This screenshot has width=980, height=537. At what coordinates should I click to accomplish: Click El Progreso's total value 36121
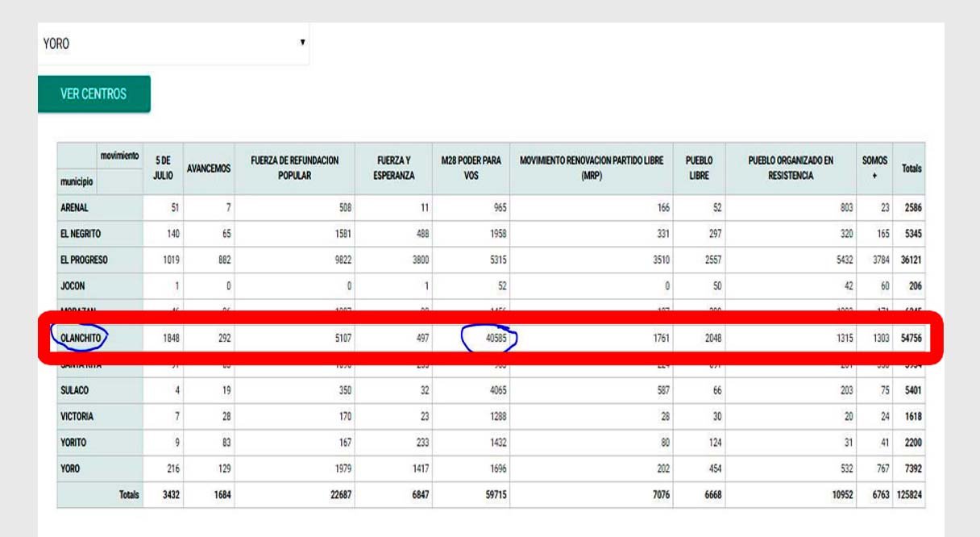[911, 260]
